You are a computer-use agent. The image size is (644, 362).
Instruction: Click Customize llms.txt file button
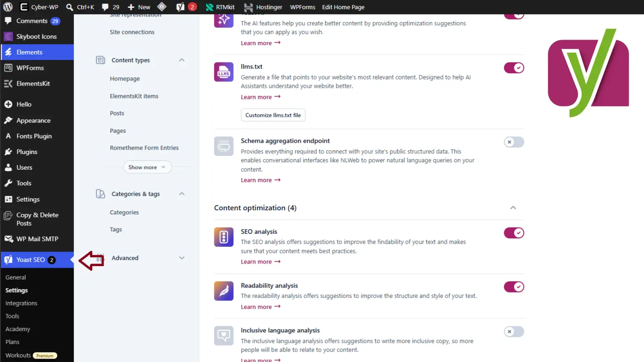[x=273, y=115]
